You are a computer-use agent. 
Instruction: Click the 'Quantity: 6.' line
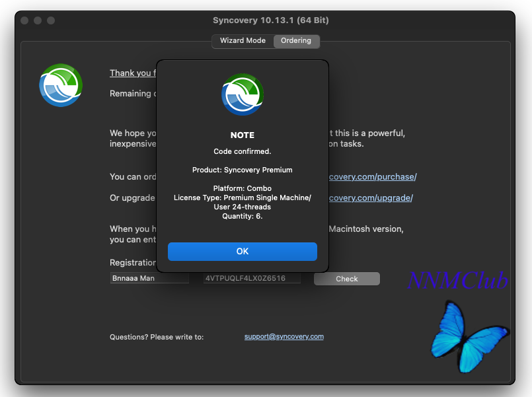click(243, 216)
